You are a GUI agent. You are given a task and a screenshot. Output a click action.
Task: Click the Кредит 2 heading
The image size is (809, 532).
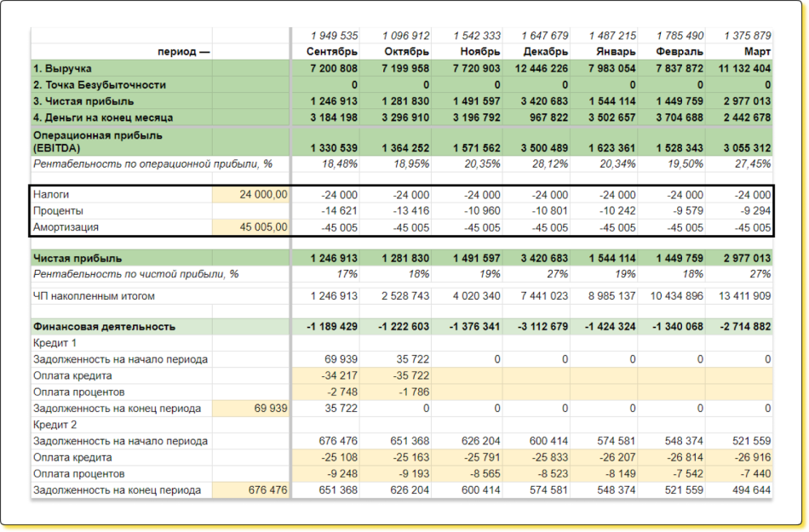[55, 425]
